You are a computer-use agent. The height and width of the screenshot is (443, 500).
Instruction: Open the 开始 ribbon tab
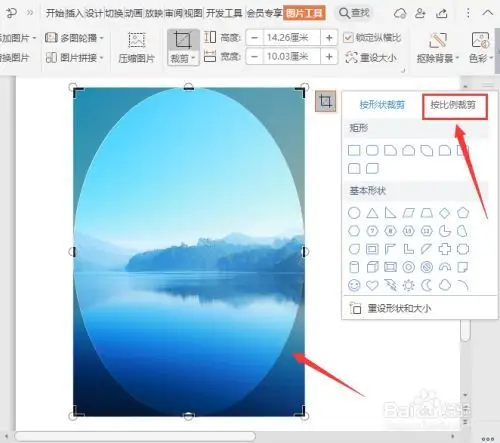(55, 13)
